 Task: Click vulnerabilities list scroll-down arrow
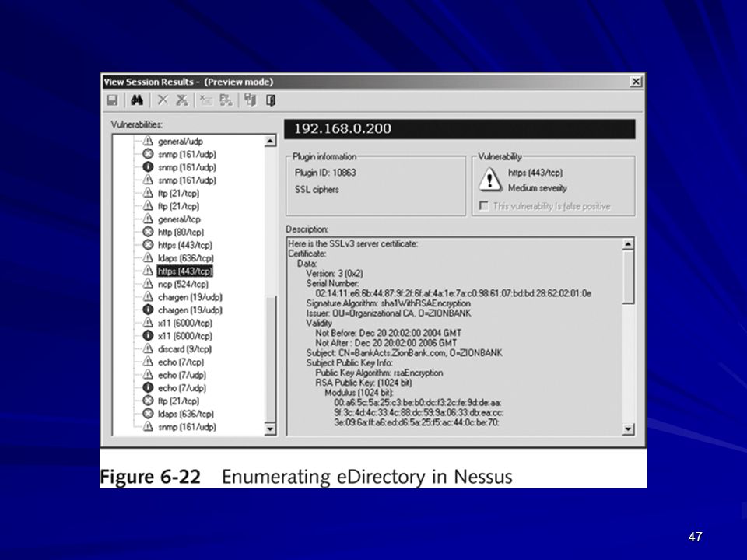point(270,429)
